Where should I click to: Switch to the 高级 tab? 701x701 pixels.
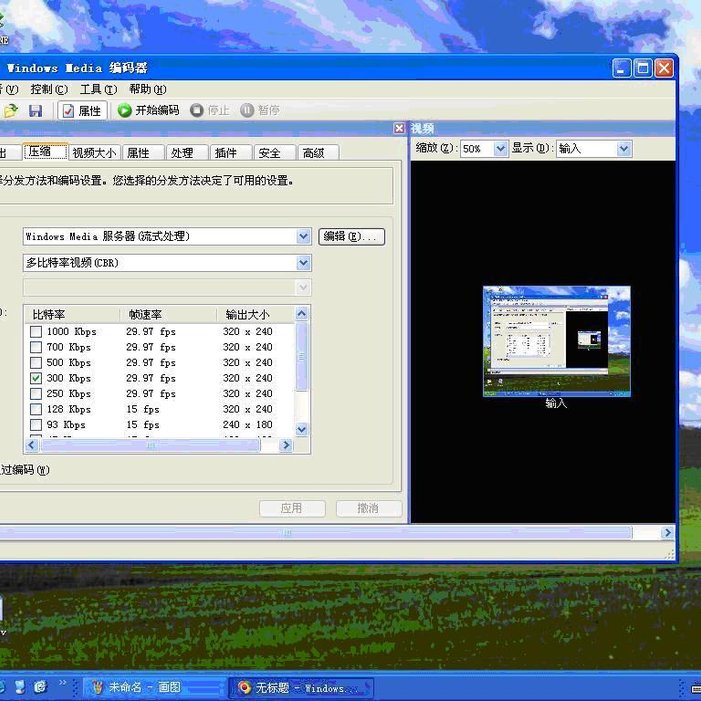tap(318, 153)
